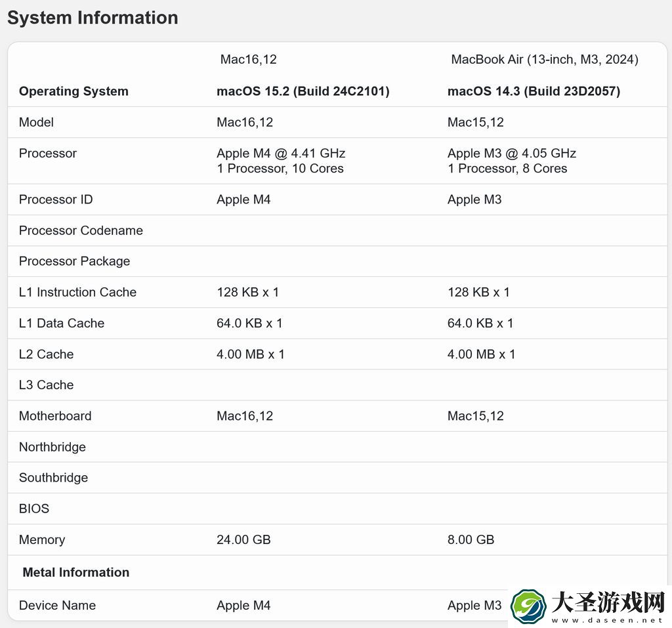672x628 pixels.
Task: Click the "Operating System" row label
Action: [x=73, y=91]
